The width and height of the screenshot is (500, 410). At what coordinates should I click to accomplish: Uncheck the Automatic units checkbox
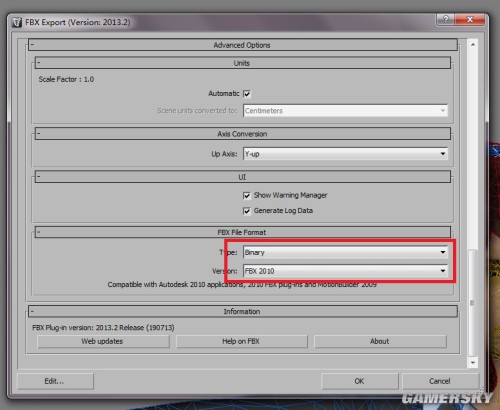point(247,94)
